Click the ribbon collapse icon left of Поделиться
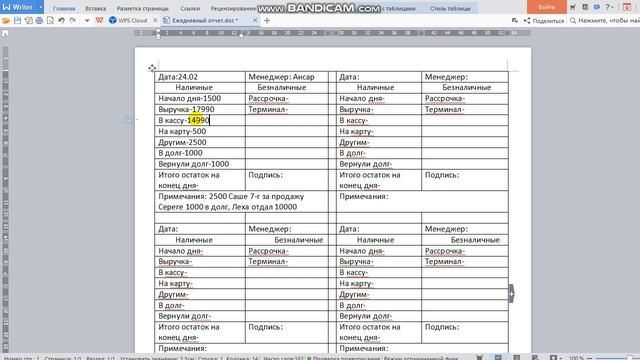 tap(514, 20)
